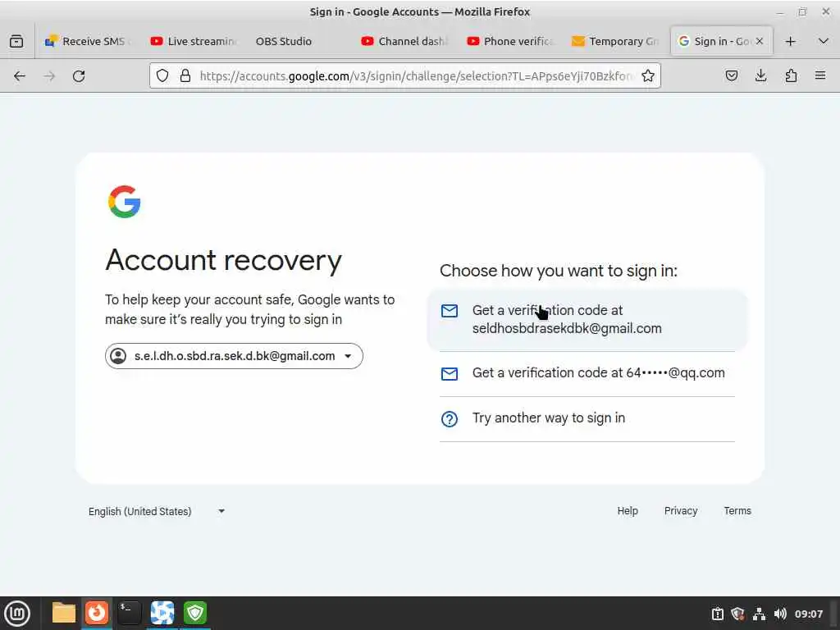Switch to the Live streaming tab
Image resolution: width=840 pixels, height=630 pixels.
coord(194,41)
